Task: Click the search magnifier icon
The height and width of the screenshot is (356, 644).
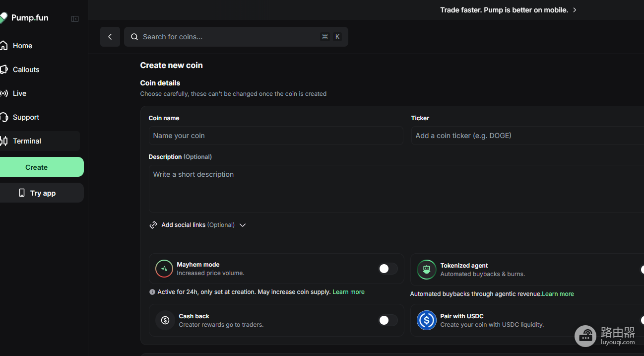Action: pos(134,37)
